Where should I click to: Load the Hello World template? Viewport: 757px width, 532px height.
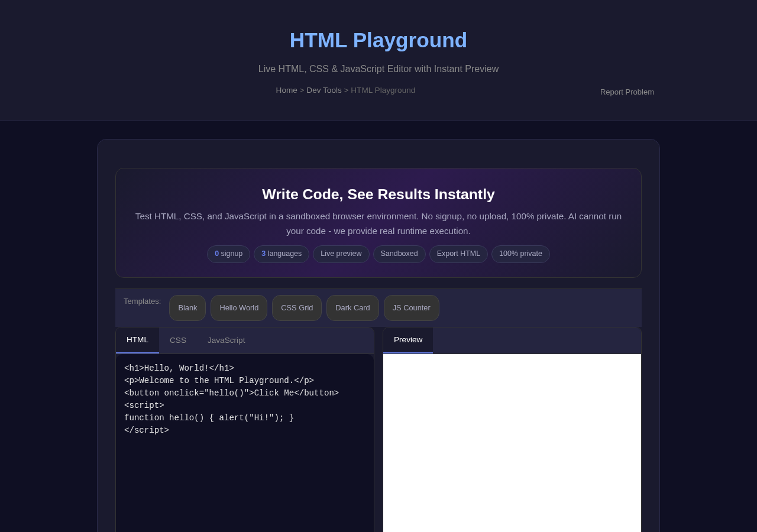pos(239,308)
